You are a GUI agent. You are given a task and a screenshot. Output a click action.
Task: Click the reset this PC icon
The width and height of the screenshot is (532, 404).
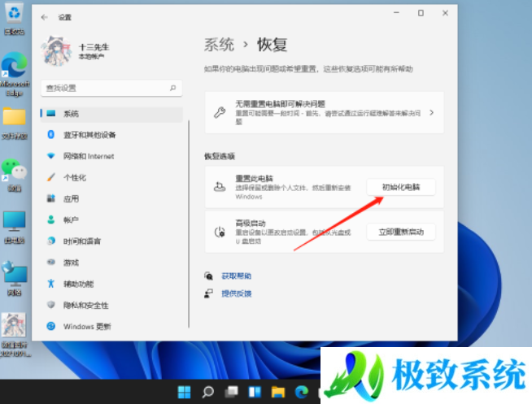tap(220, 187)
